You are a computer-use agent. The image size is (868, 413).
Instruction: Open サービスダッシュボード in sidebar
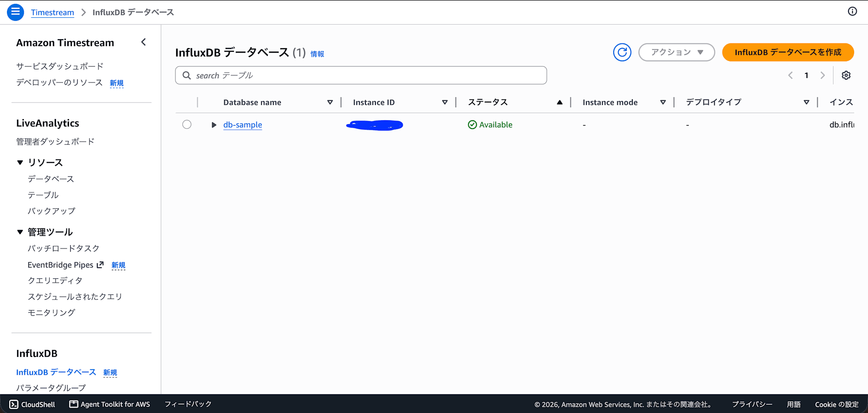tap(60, 66)
